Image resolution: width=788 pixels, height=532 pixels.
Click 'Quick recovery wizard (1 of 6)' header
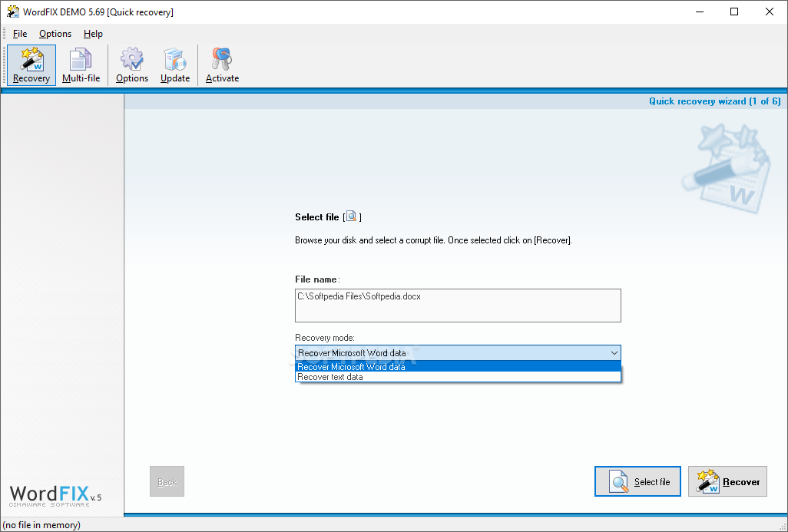pyautogui.click(x=714, y=101)
